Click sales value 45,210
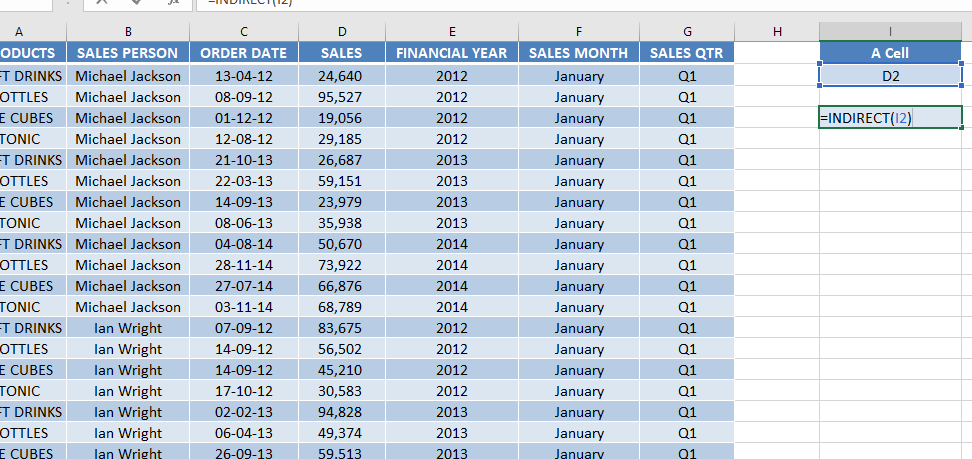Viewport: 972px width, 459px height. coord(342,370)
